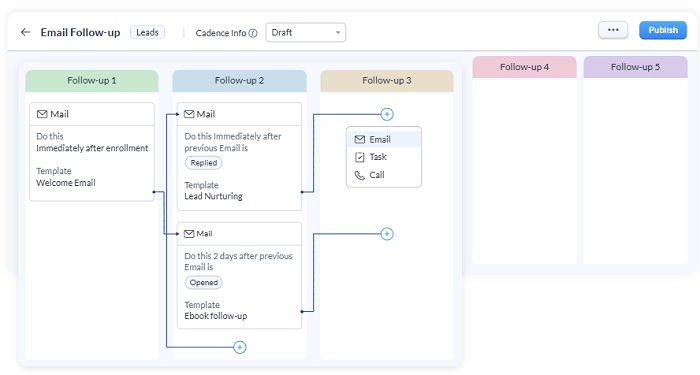Select the Follow-up 3 column header
This screenshot has width=700, height=375.
[x=387, y=81]
